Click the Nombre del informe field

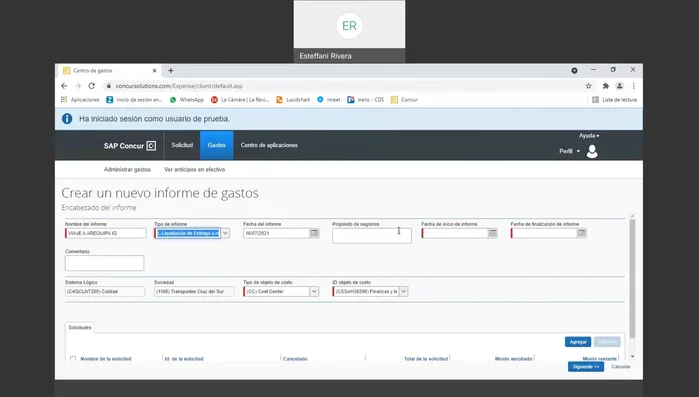pos(106,233)
